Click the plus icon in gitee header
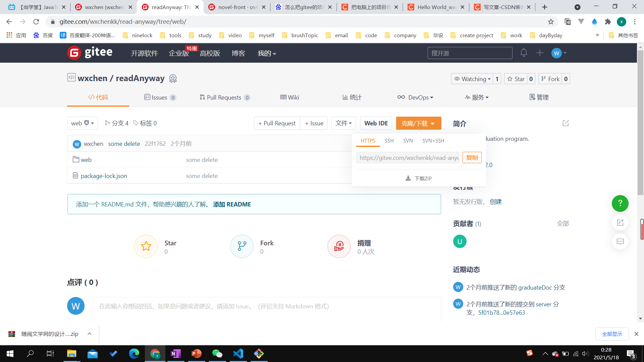This screenshot has height=362, width=644. click(x=540, y=53)
